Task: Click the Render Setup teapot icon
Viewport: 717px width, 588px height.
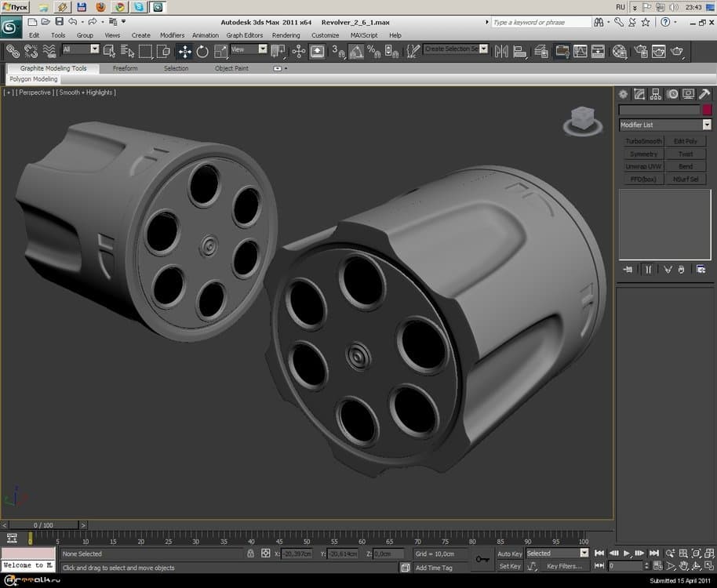Action: pyautogui.click(x=640, y=52)
